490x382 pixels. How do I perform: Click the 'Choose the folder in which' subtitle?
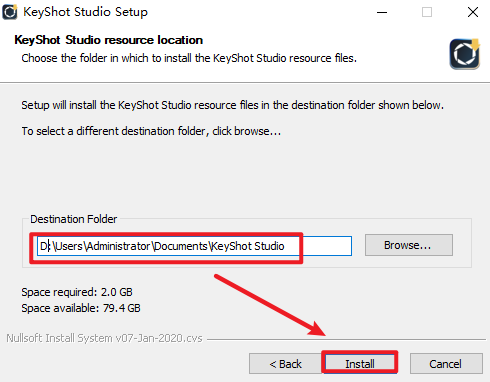(189, 58)
